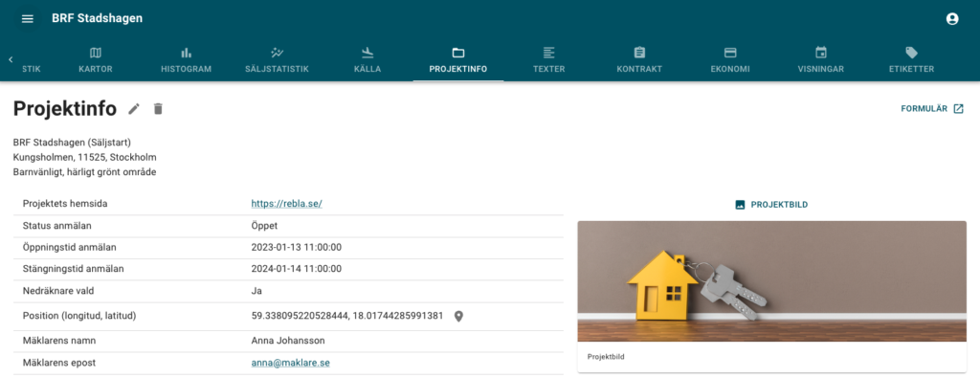The height and width of the screenshot is (378, 980).
Task: Click the partially visible STIK tab
Action: (32, 69)
